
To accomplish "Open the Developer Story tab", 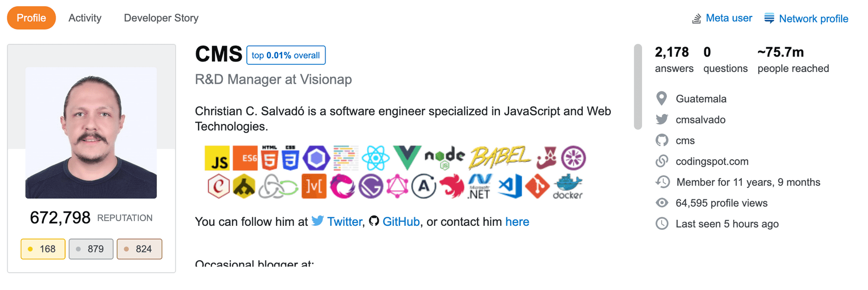I will click(161, 18).
